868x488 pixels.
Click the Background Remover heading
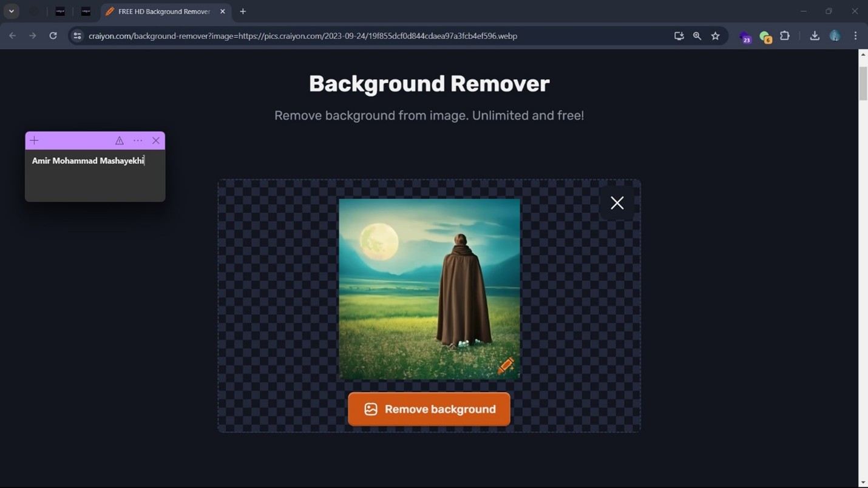(429, 84)
